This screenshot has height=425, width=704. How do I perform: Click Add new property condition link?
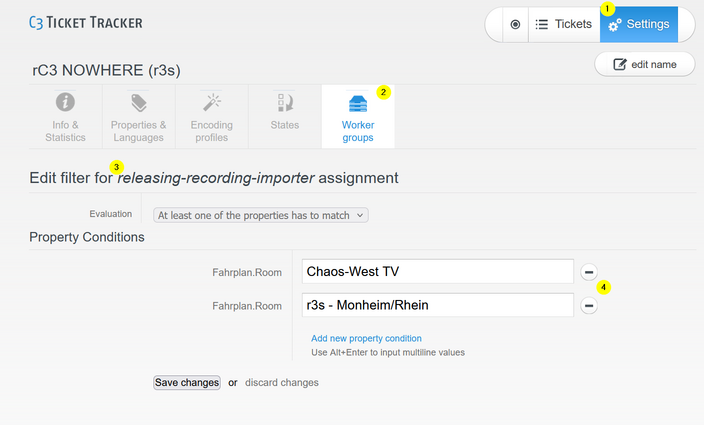pos(366,338)
